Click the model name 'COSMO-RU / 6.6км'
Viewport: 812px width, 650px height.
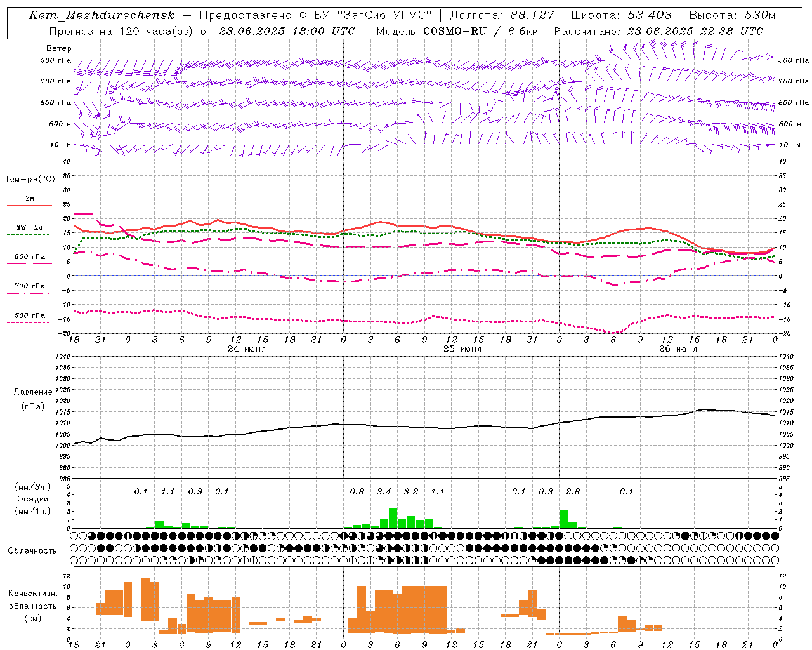pyautogui.click(x=480, y=31)
